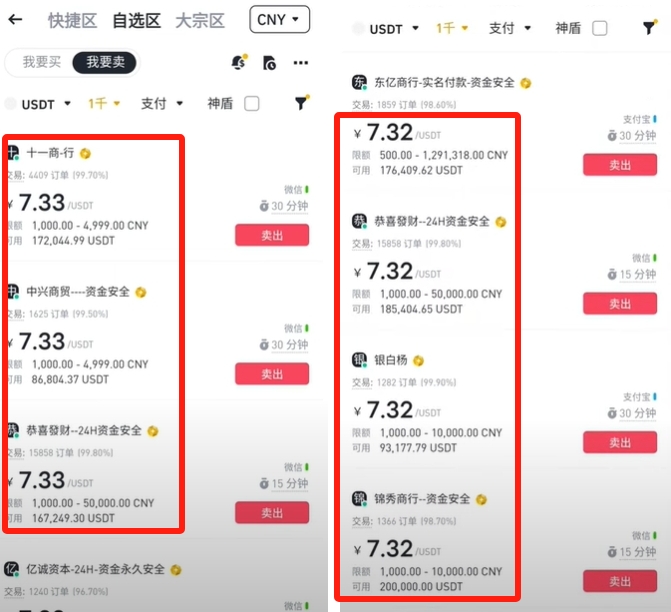The width and height of the screenshot is (671, 612).
Task: Open the CNY currency dropdown
Action: (x=279, y=19)
